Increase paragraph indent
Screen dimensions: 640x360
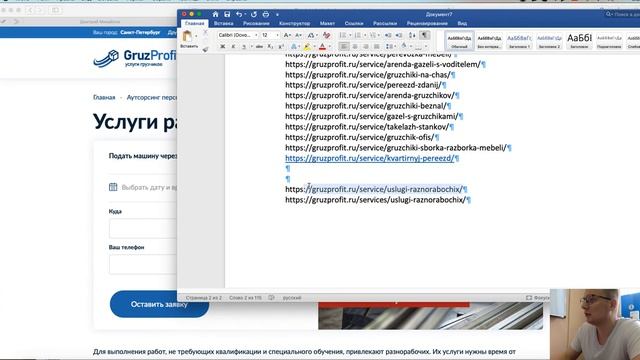399,36
